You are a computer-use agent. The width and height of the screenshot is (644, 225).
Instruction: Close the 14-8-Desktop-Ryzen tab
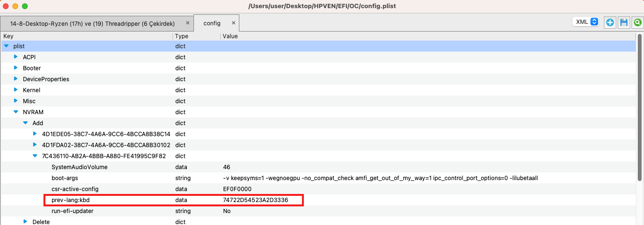(x=188, y=23)
